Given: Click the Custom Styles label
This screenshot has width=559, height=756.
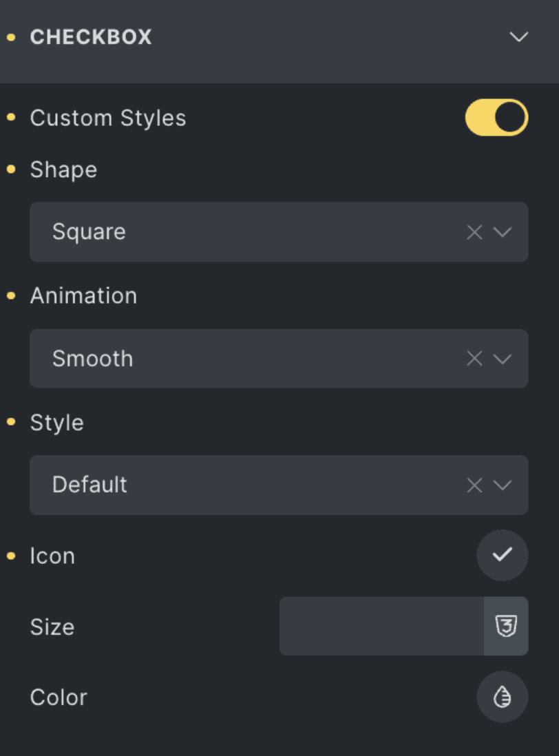Looking at the screenshot, I should (108, 118).
